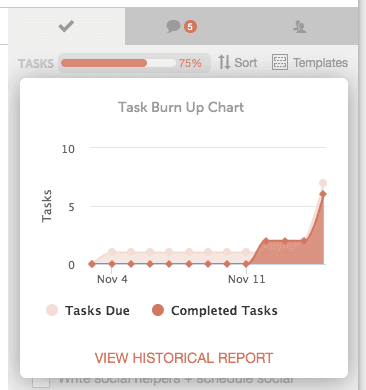This screenshot has width=366, height=390.
Task: Click the last Completed Tasks diamond marker
Action: click(x=323, y=194)
